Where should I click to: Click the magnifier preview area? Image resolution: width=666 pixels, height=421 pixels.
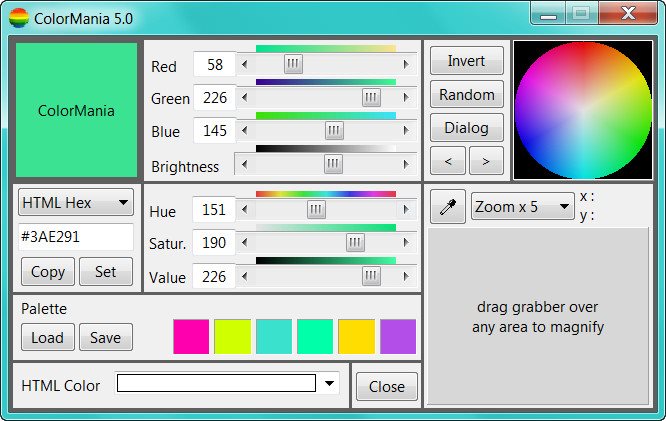pos(538,316)
